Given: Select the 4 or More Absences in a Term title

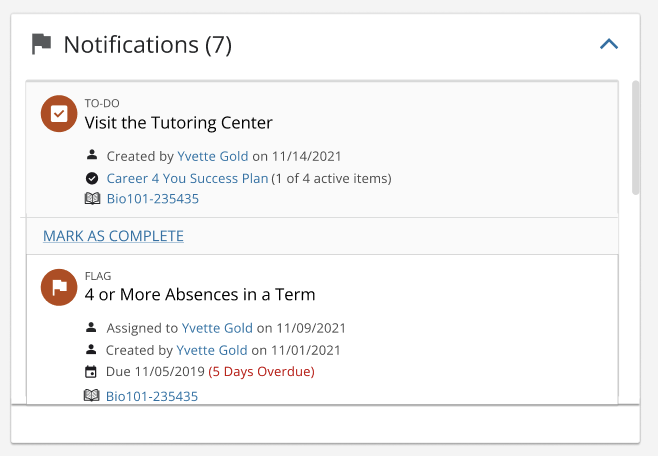Looking at the screenshot, I should click(x=200, y=294).
